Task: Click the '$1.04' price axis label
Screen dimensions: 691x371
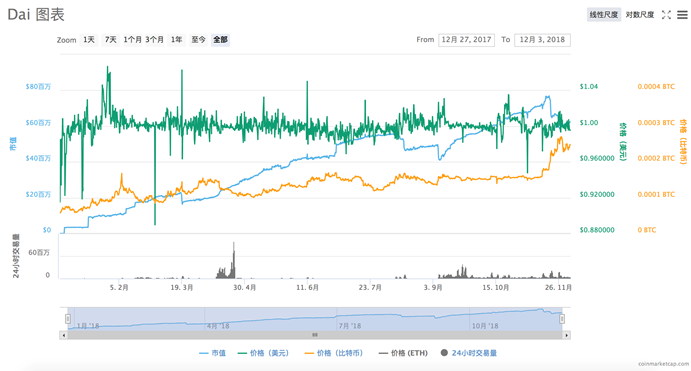Action: pos(589,87)
